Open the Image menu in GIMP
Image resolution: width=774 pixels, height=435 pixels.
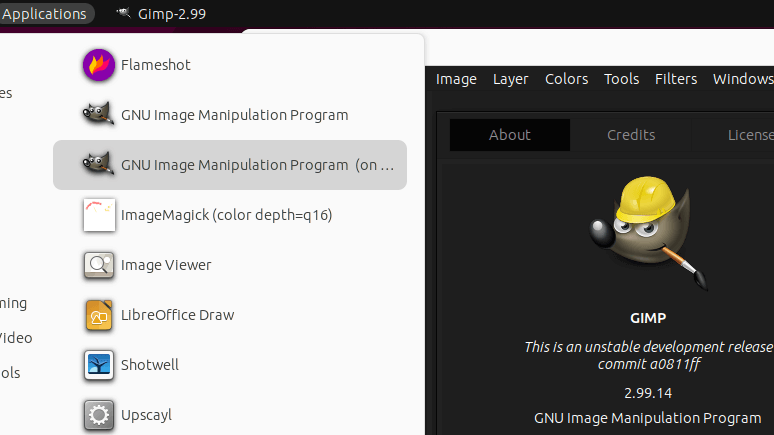(456, 79)
